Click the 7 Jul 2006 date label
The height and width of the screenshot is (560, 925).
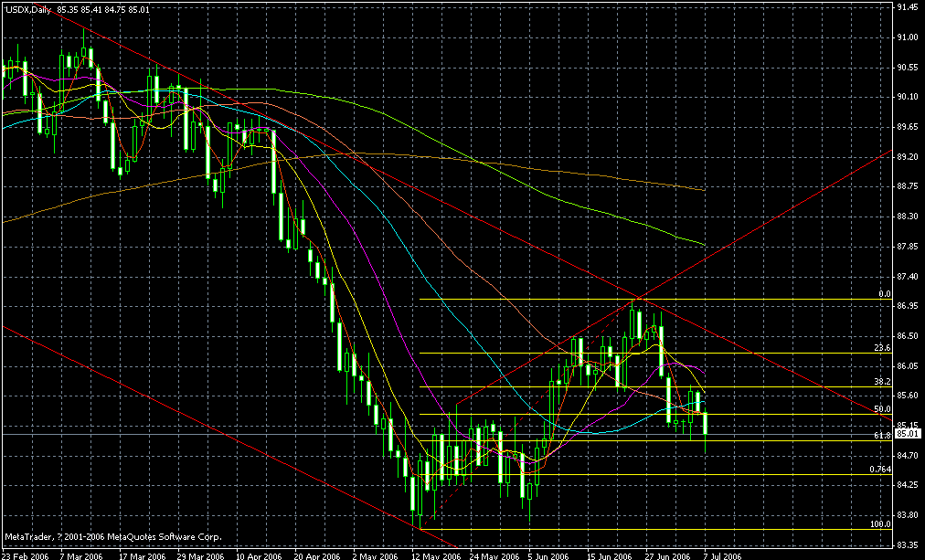point(723,555)
